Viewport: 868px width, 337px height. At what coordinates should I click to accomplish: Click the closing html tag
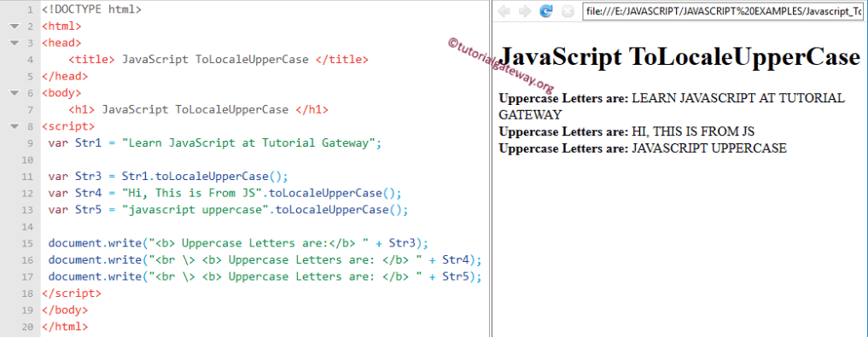(65, 327)
